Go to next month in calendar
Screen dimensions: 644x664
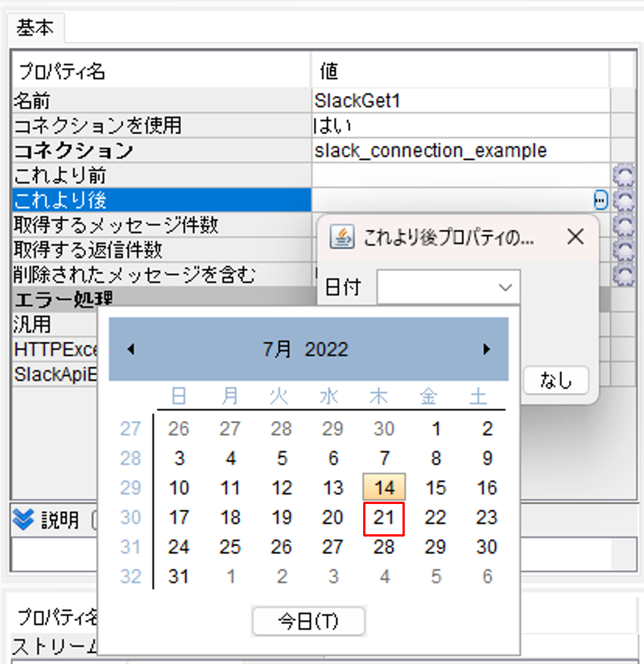pos(487,349)
